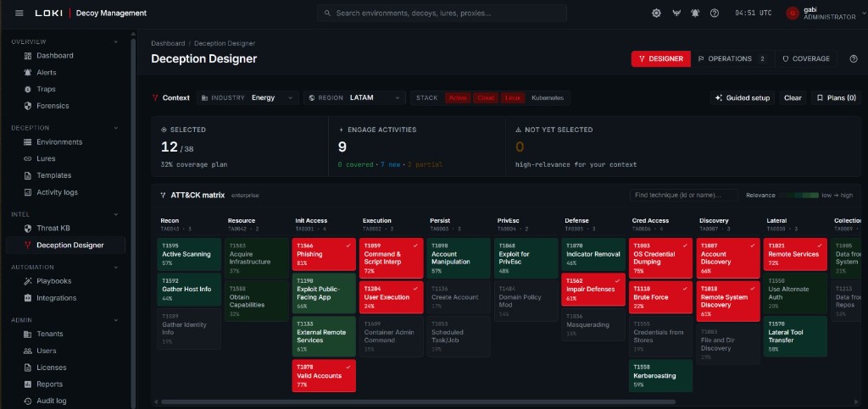Deselect the Valid Accounts technique card
The width and height of the screenshot is (868, 409).
(324, 376)
